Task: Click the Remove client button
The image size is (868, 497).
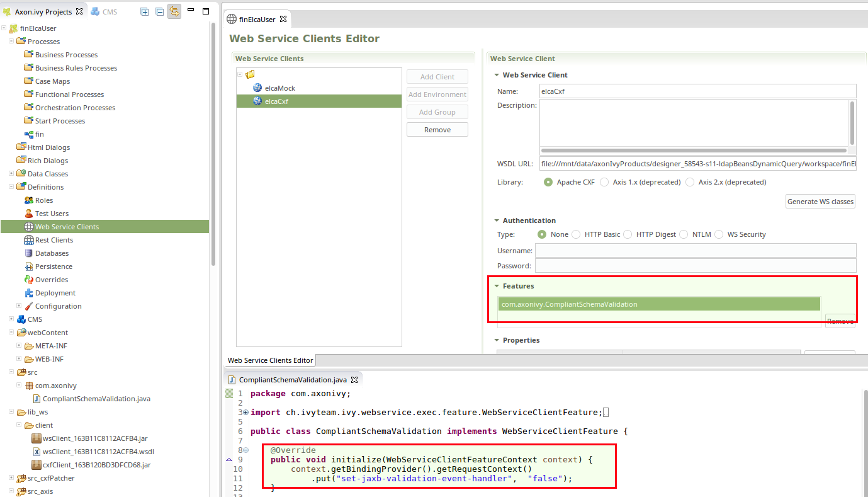Action: 437,130
